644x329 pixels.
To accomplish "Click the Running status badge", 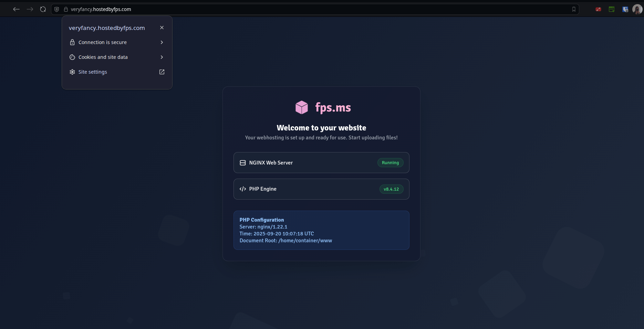I will coord(390,162).
